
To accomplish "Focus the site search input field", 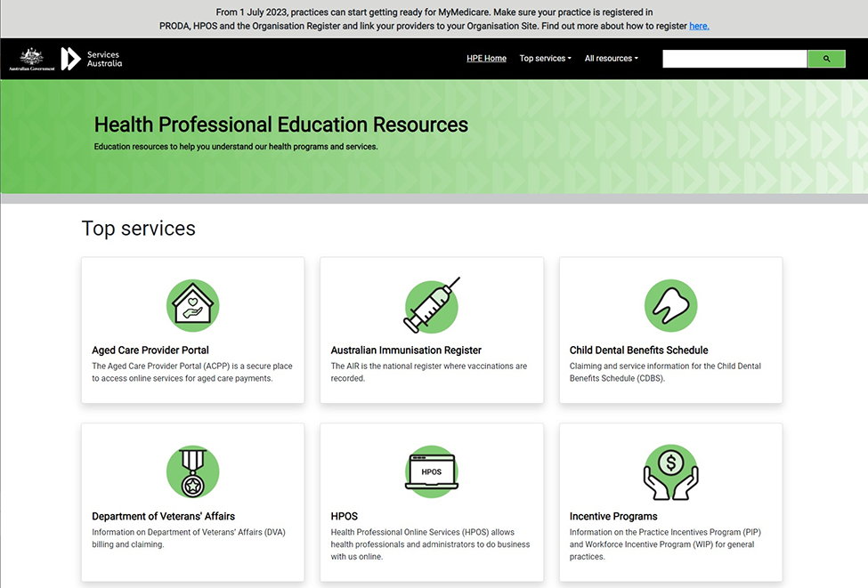I will 734,59.
